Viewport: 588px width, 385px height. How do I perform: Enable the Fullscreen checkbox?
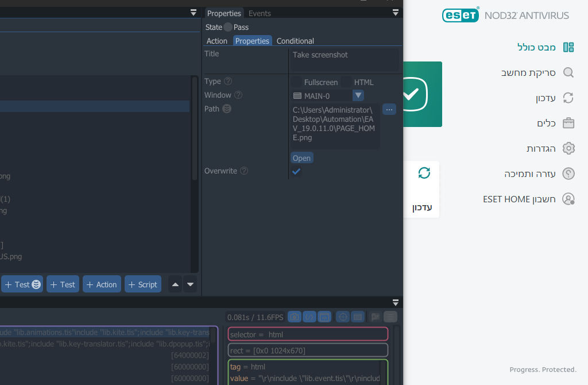point(296,82)
